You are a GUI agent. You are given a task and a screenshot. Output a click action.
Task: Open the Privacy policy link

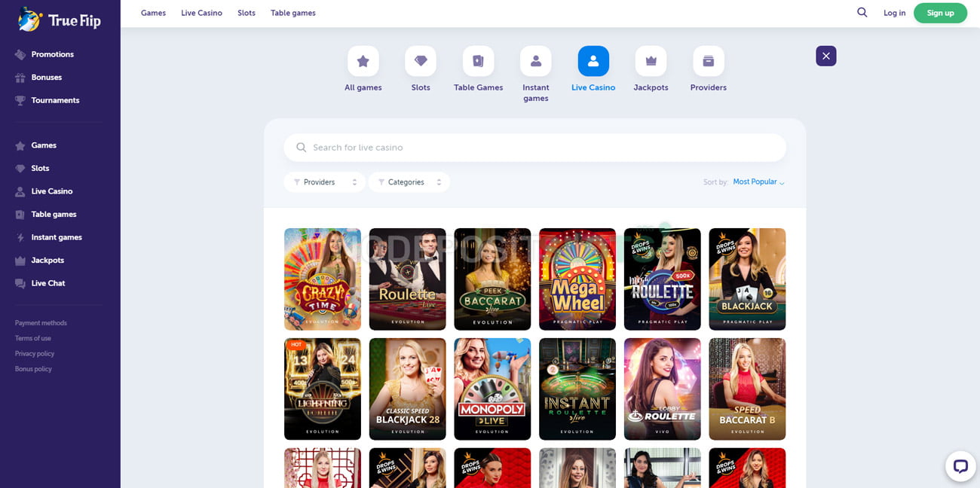[x=35, y=354]
